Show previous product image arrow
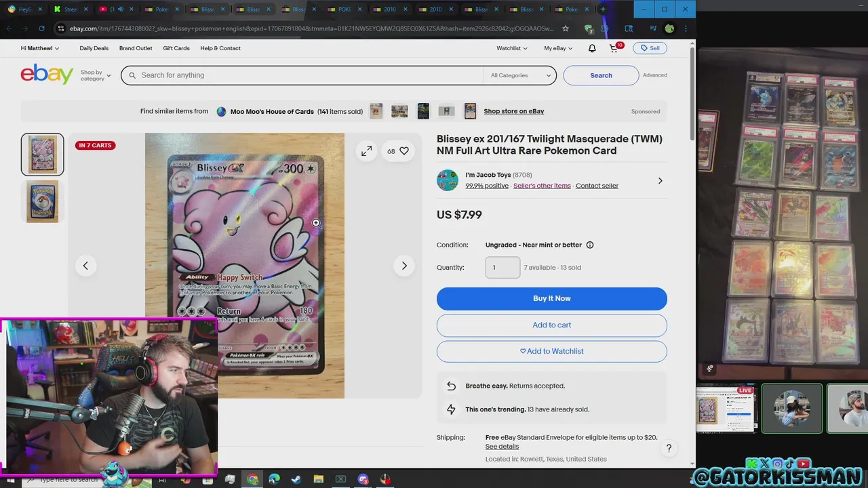The width and height of the screenshot is (868, 488). [85, 266]
